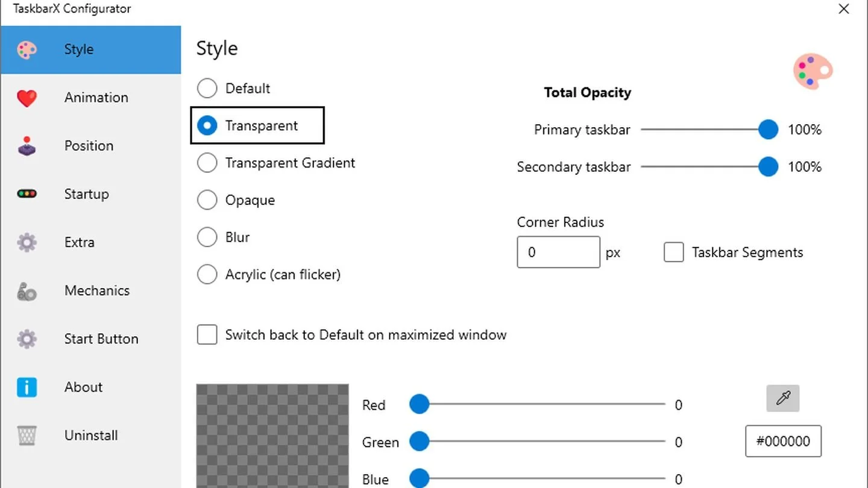Click the traffic light Startup icon

27,194
